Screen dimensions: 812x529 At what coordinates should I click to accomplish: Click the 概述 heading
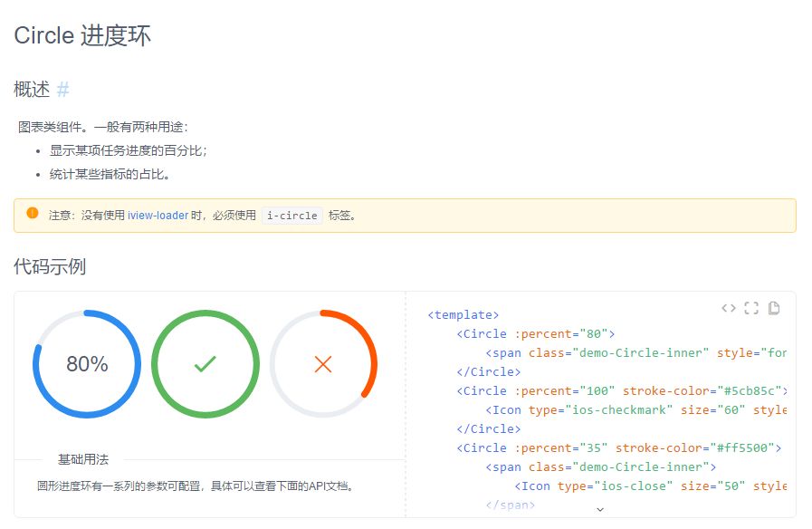[32, 89]
